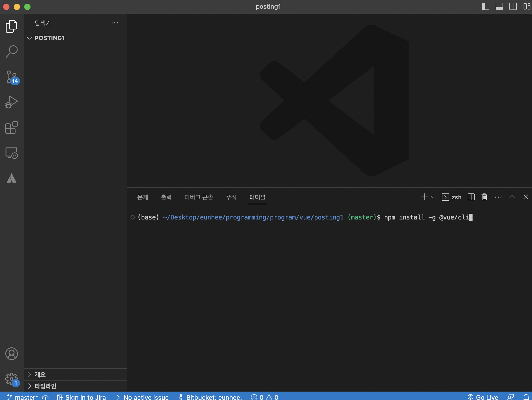Click the Accounts icon in activity bar
The image size is (532, 400).
click(12, 354)
